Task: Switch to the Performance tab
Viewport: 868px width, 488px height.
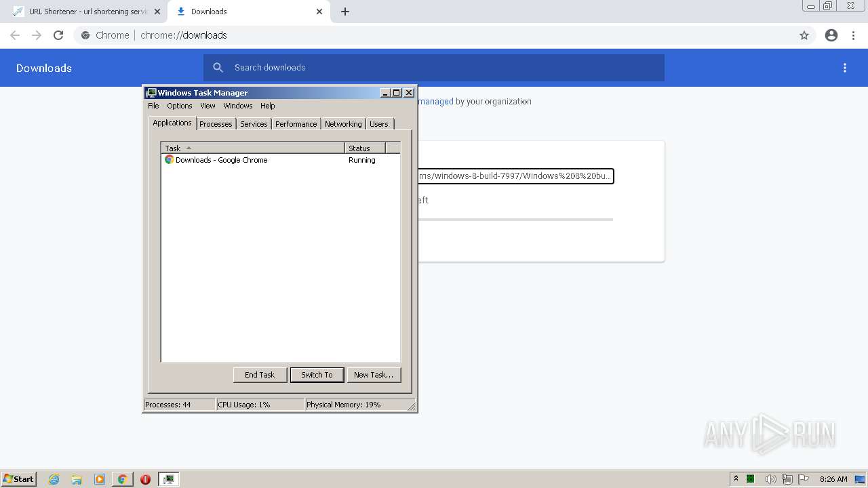Action: click(x=296, y=124)
